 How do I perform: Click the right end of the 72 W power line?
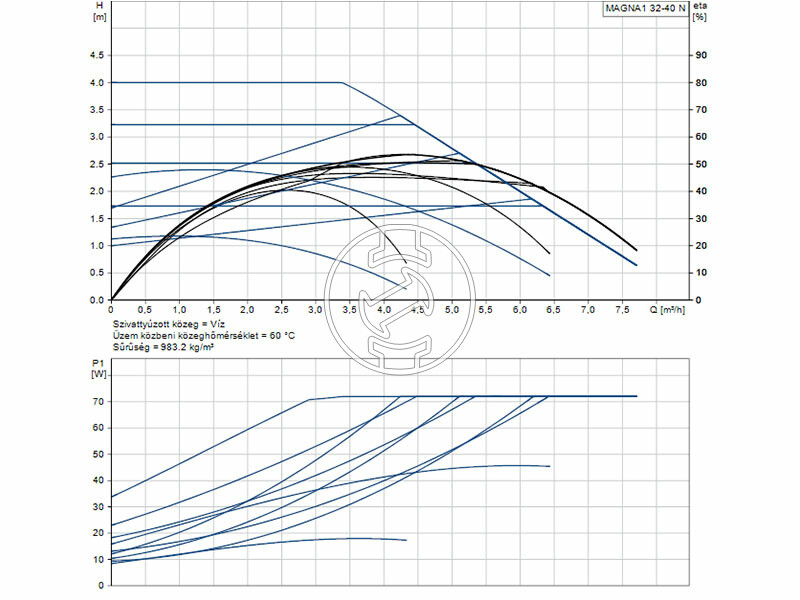pyautogui.click(x=636, y=396)
